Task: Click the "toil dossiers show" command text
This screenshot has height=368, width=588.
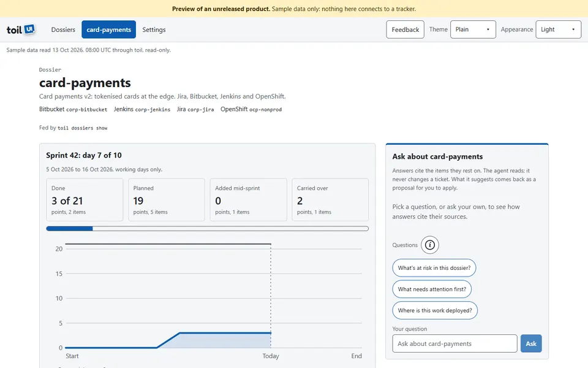Action: click(x=83, y=128)
